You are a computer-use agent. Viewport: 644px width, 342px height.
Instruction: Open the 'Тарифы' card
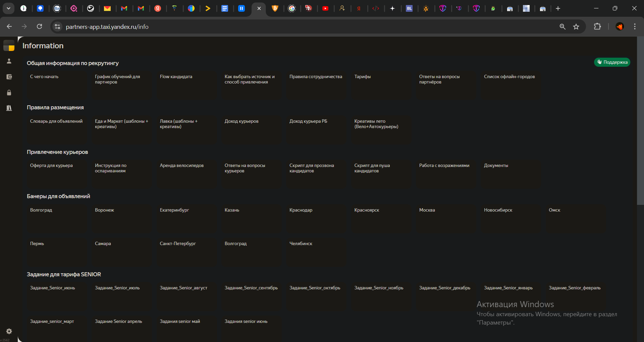pos(381,85)
